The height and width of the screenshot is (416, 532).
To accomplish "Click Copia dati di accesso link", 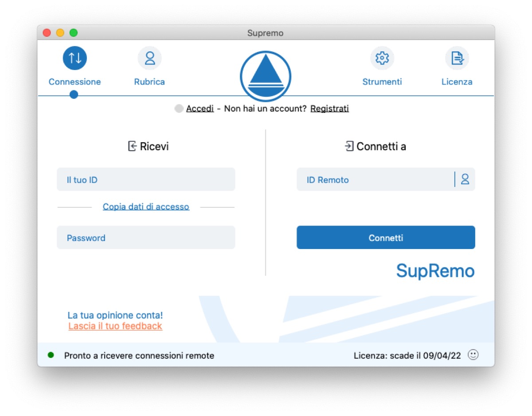I will click(146, 207).
